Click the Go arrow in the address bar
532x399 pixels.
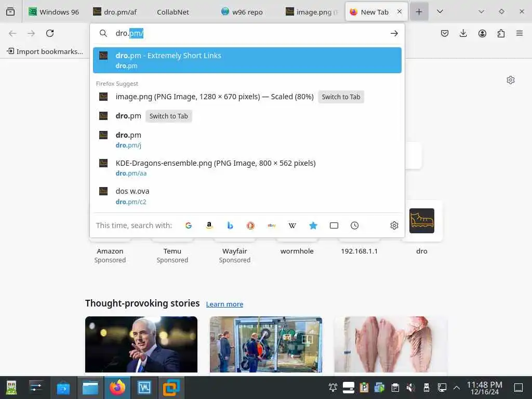coord(394,33)
